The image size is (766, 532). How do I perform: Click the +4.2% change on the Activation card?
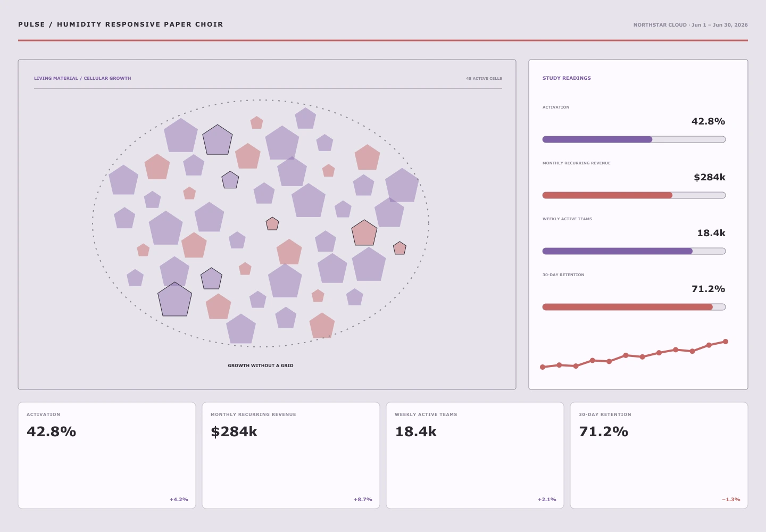(x=179, y=500)
